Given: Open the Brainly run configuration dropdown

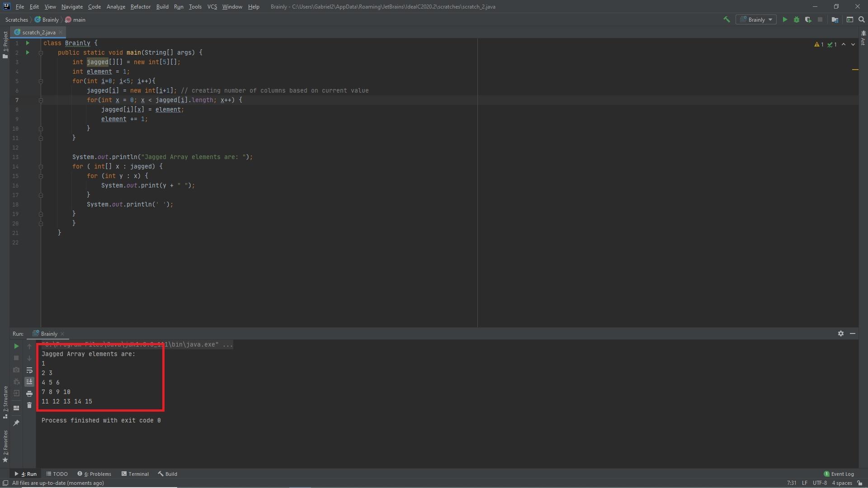Looking at the screenshot, I should coord(756,19).
